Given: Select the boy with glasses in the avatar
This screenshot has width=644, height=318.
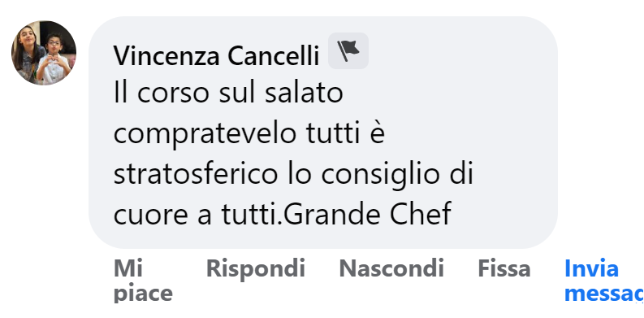Looking at the screenshot, I should click(x=54, y=58).
